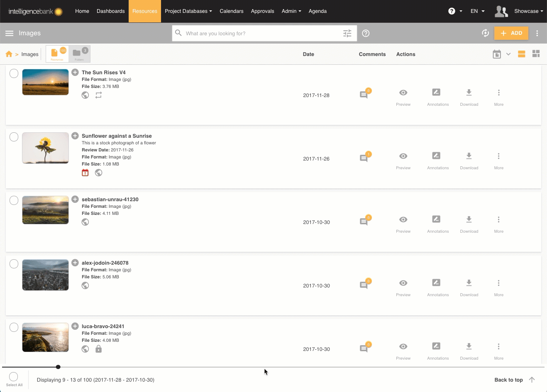Open the EN language dropdown
The image size is (547, 392).
(x=477, y=11)
